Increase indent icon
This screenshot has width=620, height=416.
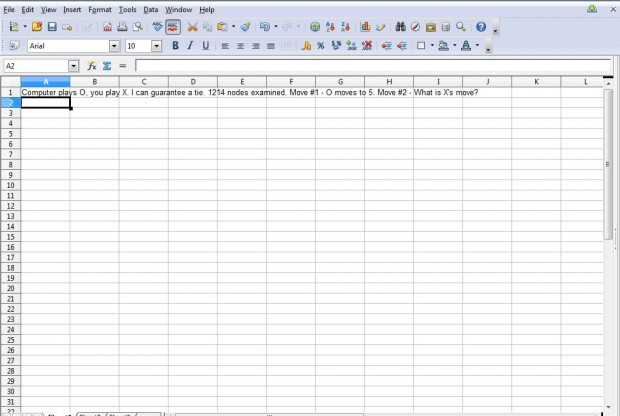(402, 46)
